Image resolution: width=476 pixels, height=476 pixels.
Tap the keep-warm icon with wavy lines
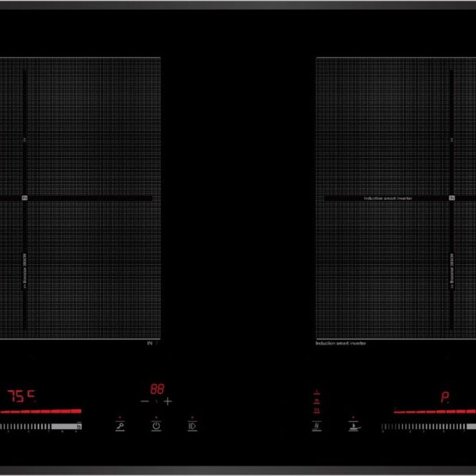[317, 426]
